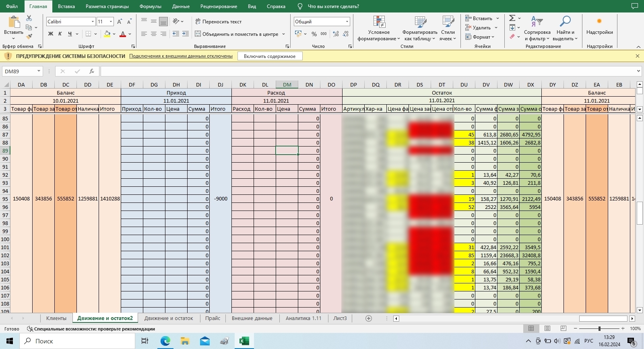Screen dimensions: 644x349
Task: Toggle Переносить текст (Wrap Text)
Action: (x=219, y=22)
